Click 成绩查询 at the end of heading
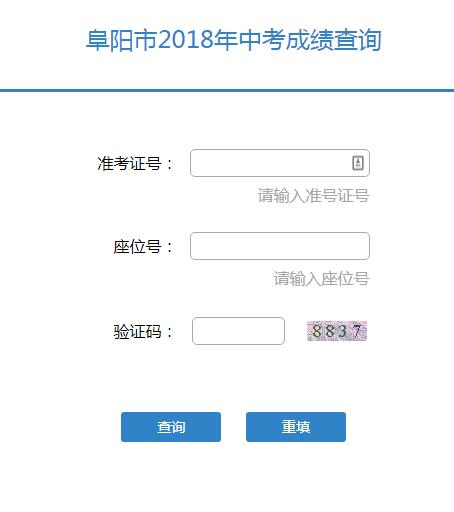The width and height of the screenshot is (454, 512). pyautogui.click(x=334, y=40)
